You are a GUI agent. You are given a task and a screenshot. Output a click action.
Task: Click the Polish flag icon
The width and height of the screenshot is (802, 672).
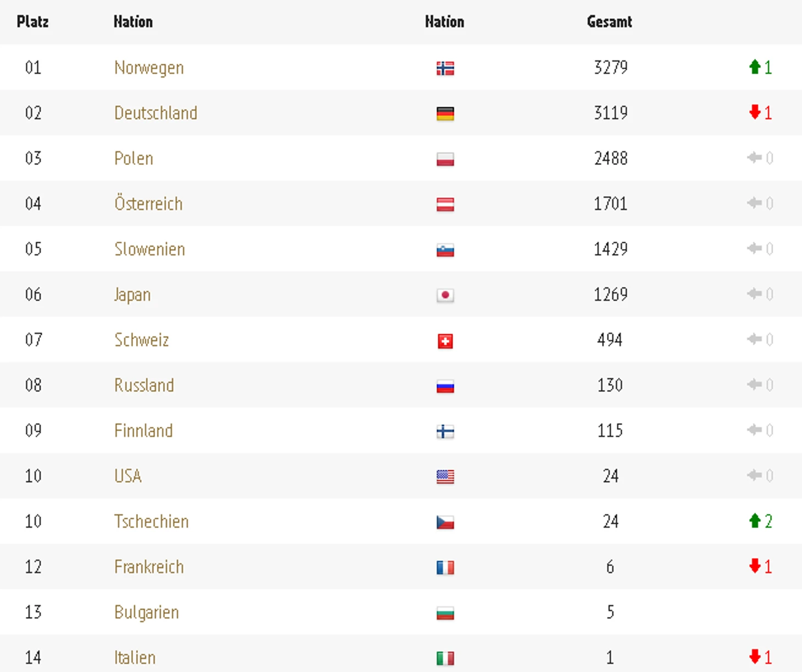click(x=445, y=159)
